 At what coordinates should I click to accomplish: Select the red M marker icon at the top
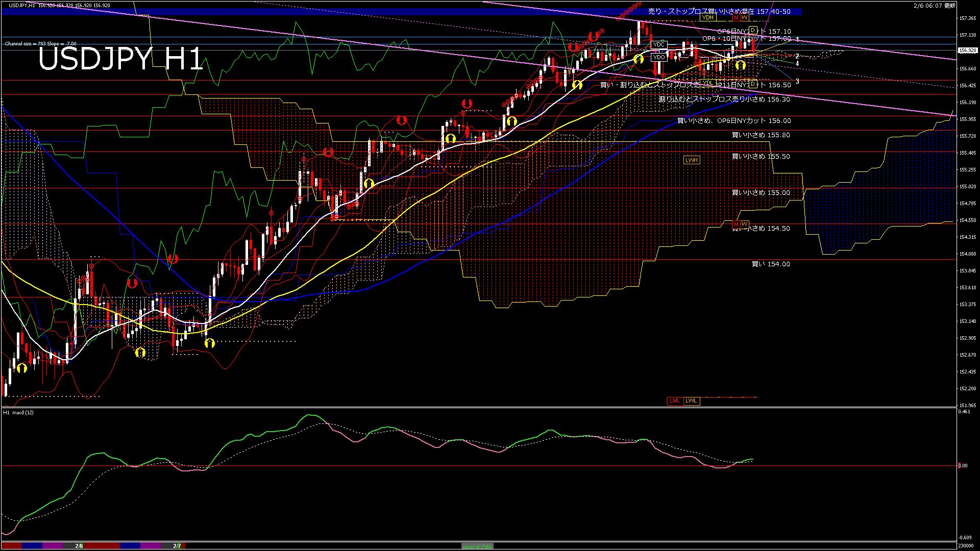(736, 17)
